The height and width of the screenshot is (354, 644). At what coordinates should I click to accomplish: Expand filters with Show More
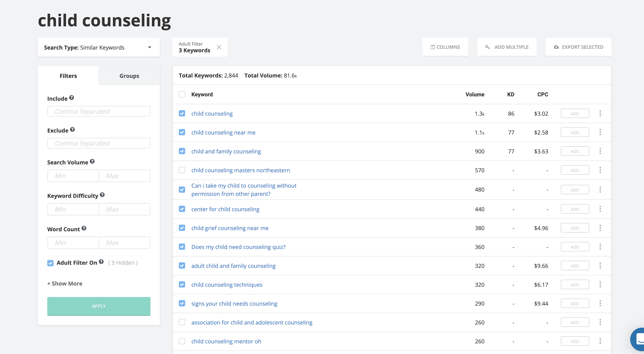pyautogui.click(x=65, y=284)
